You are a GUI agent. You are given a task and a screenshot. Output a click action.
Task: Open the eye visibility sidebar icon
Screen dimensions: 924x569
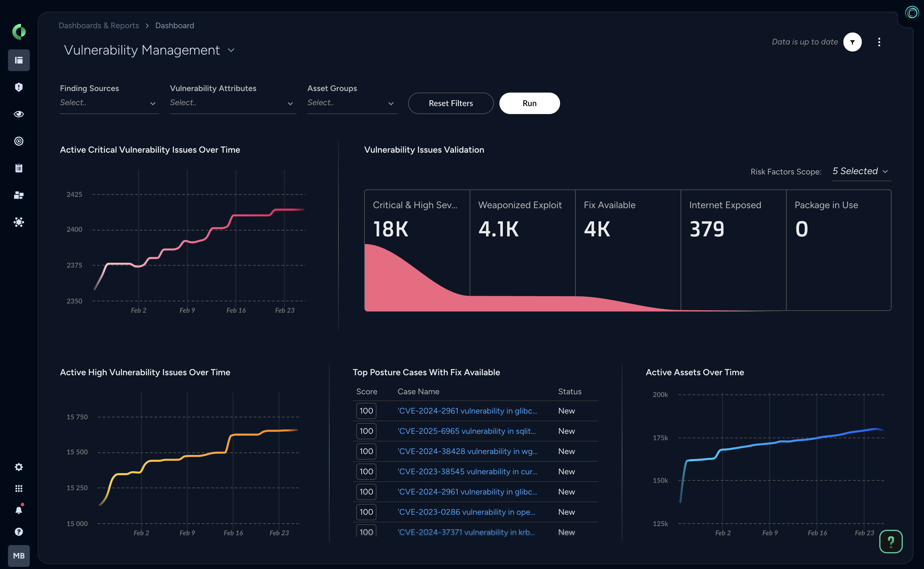click(x=19, y=114)
